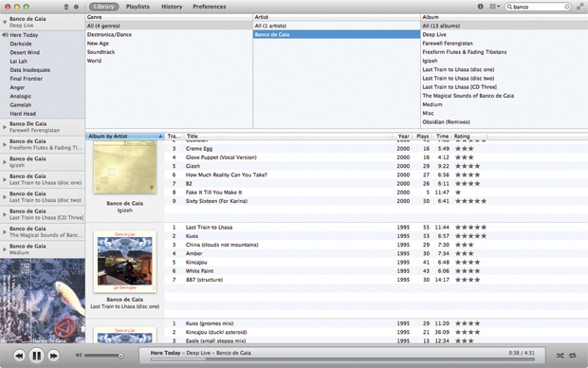
Task: Select the World genre
Action: click(169, 61)
